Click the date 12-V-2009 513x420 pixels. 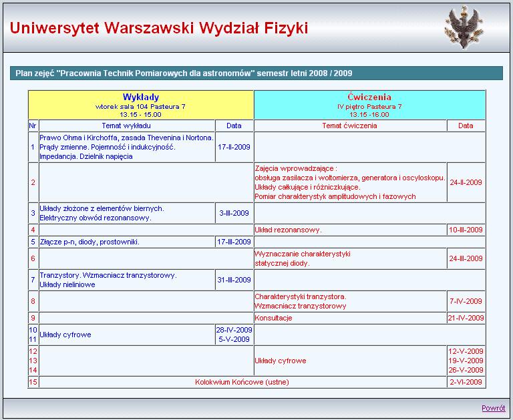pos(466,352)
